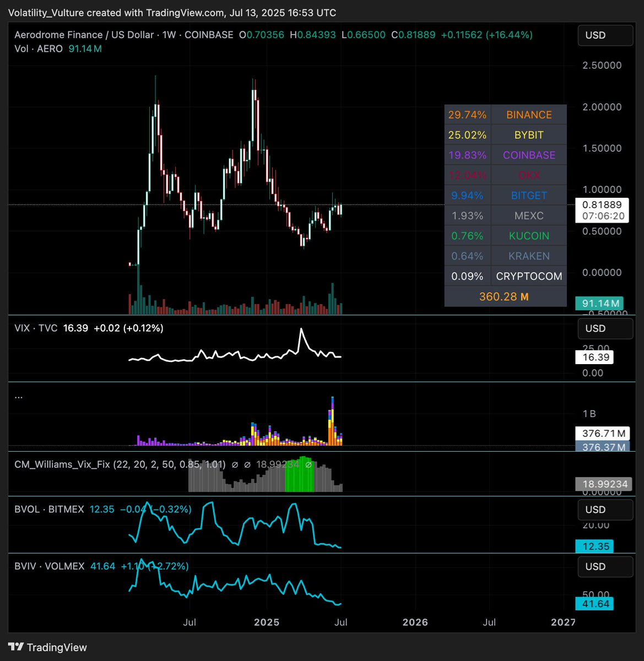The height and width of the screenshot is (661, 644).
Task: Click the Vol · AERO indicator label
Action: 39,48
